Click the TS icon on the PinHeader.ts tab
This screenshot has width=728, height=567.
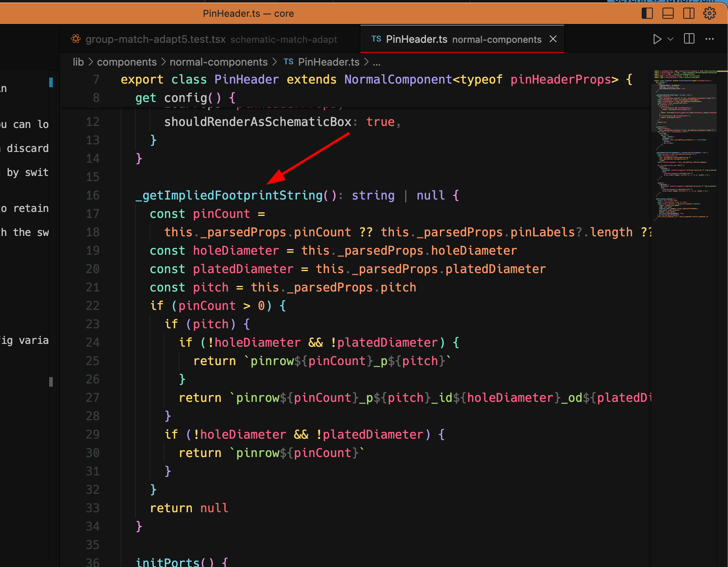point(376,39)
